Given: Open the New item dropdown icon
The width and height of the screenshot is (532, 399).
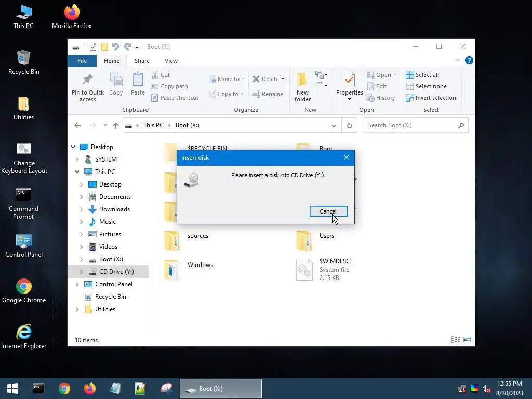Looking at the screenshot, I should coord(321,74).
